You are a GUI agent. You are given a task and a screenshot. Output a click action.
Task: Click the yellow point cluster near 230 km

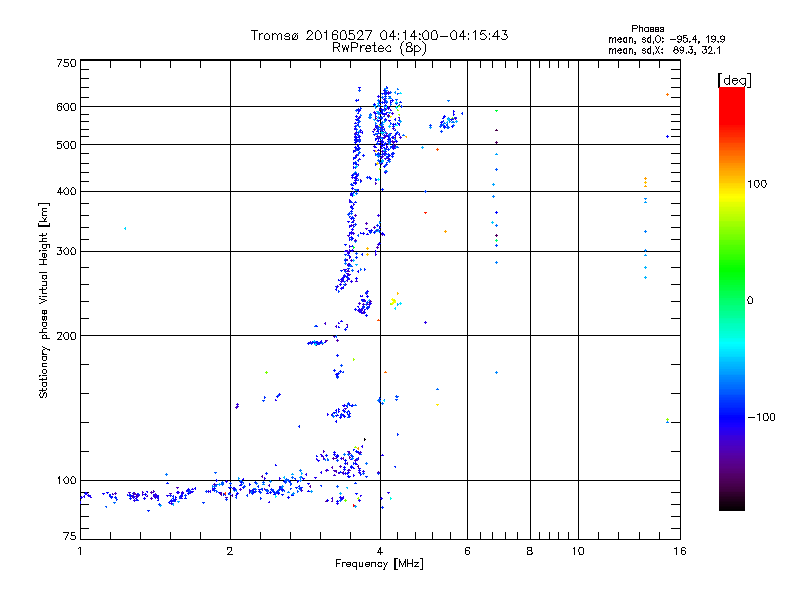point(393,302)
